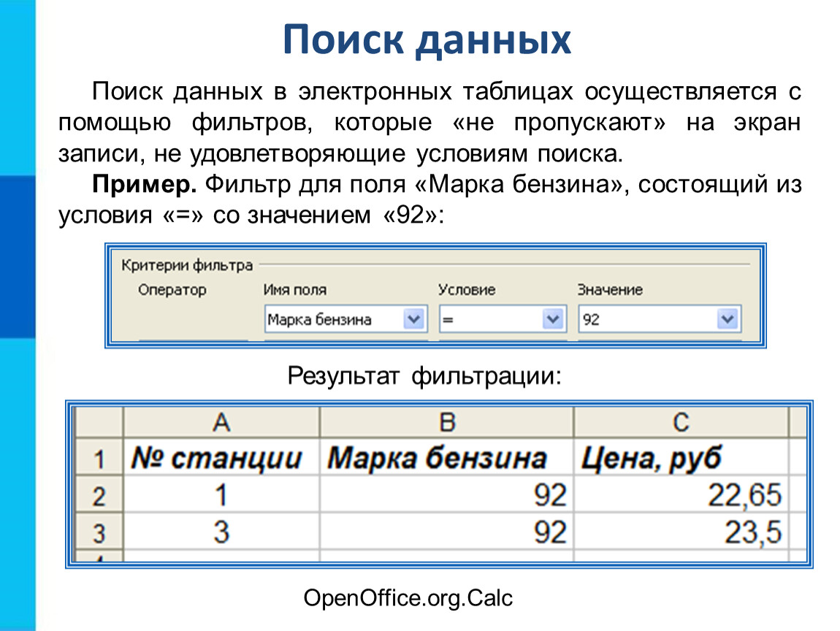
Task: Select column B header
Action: [x=446, y=423]
